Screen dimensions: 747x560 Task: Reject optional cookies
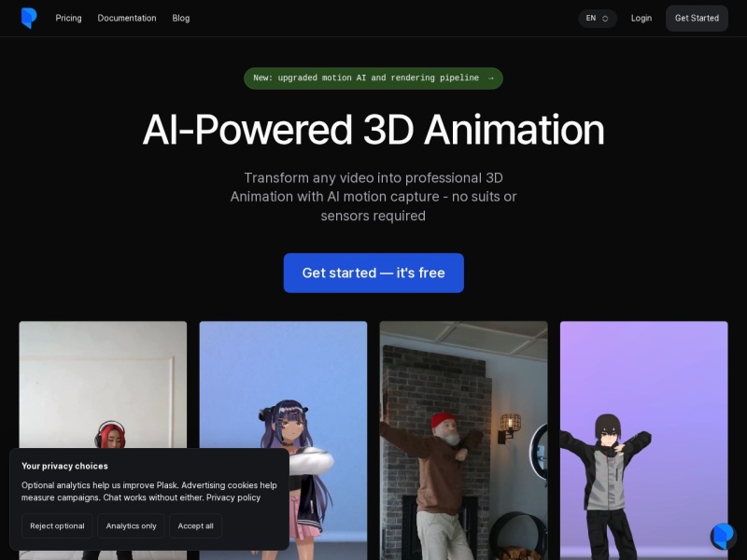[57, 525]
